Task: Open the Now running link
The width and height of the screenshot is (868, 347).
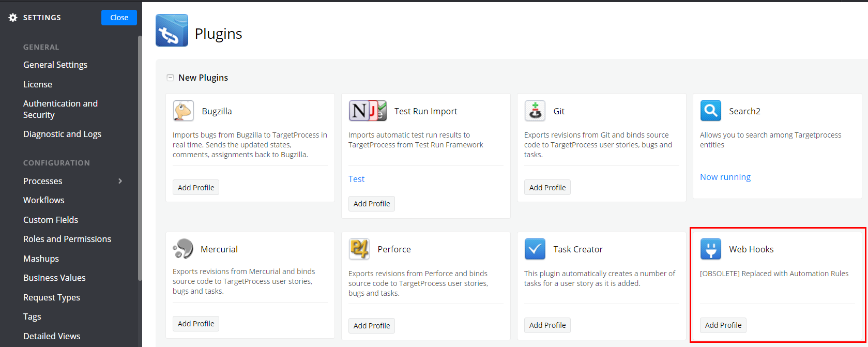Action: [x=725, y=177]
